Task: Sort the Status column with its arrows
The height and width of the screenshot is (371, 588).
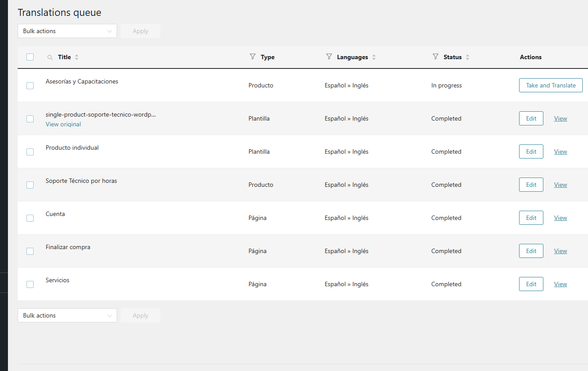Action: (x=468, y=57)
